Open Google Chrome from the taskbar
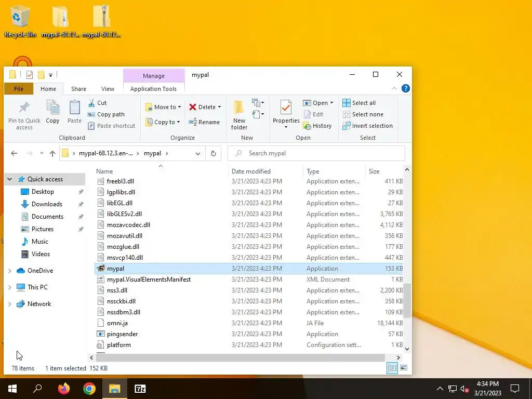532x399 pixels. pyautogui.click(x=89, y=389)
